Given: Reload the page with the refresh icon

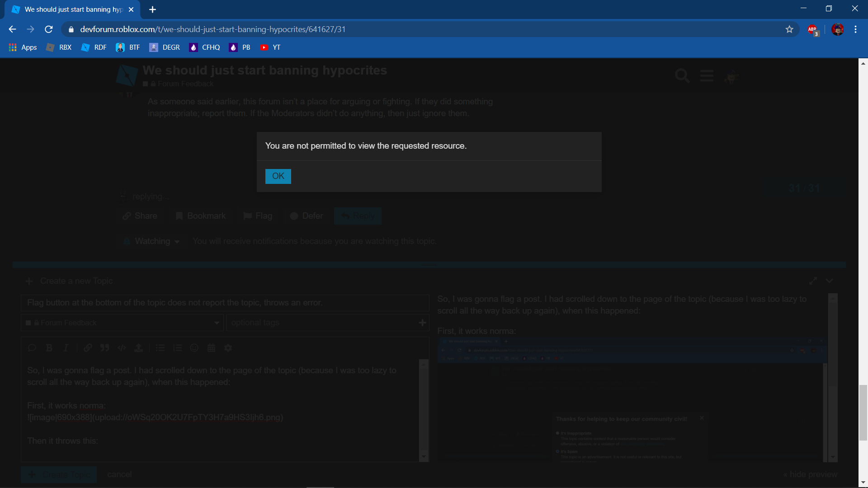Looking at the screenshot, I should pyautogui.click(x=49, y=29).
